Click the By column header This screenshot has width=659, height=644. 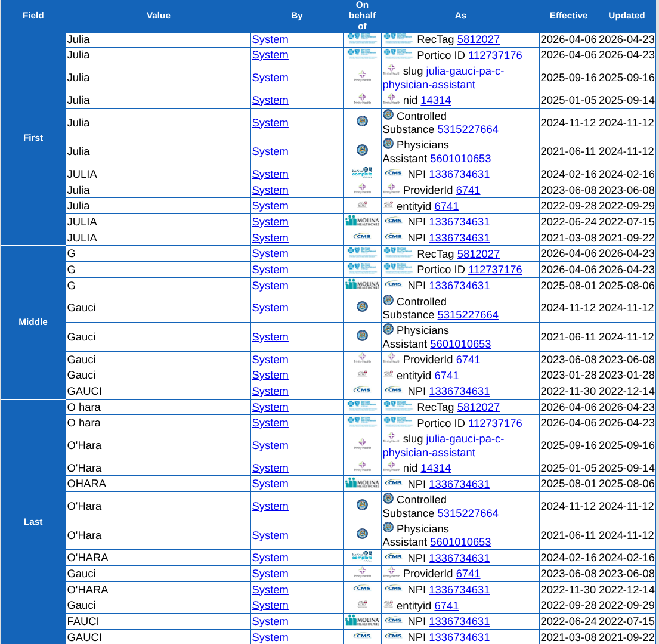[x=297, y=16]
